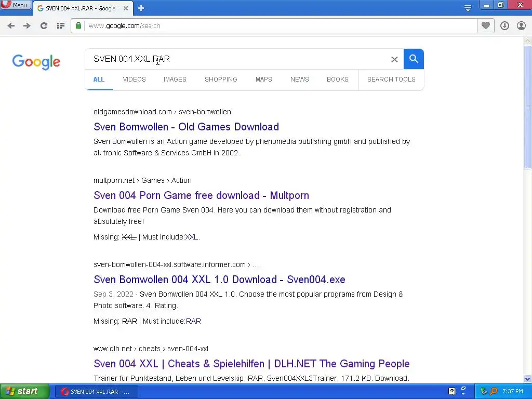The image size is (532, 399).
Task: Click the scrollbar down arrow
Action: tap(528, 379)
